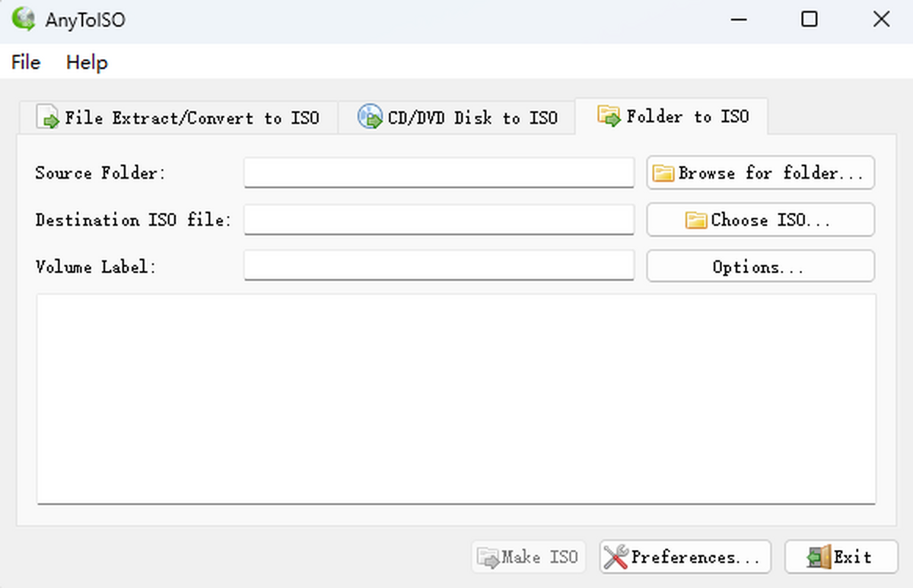Click the folder icon on Choose ISO button
Image resolution: width=913 pixels, height=588 pixels.
(x=695, y=221)
